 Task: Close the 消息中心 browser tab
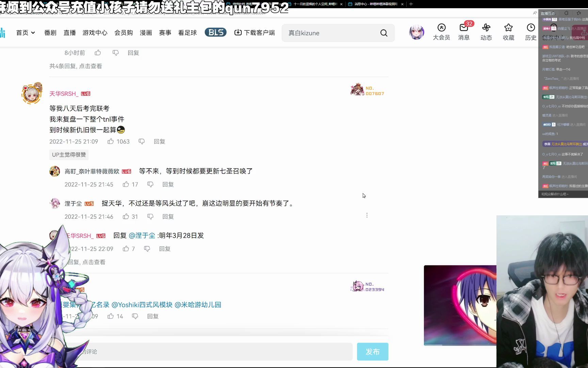tap(402, 4)
